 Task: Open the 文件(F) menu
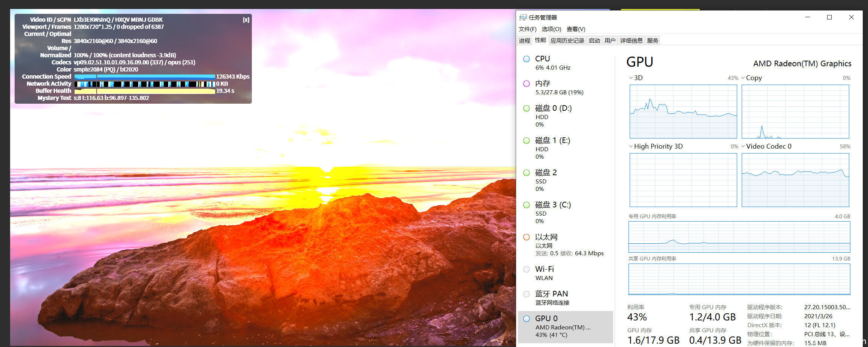coord(527,29)
